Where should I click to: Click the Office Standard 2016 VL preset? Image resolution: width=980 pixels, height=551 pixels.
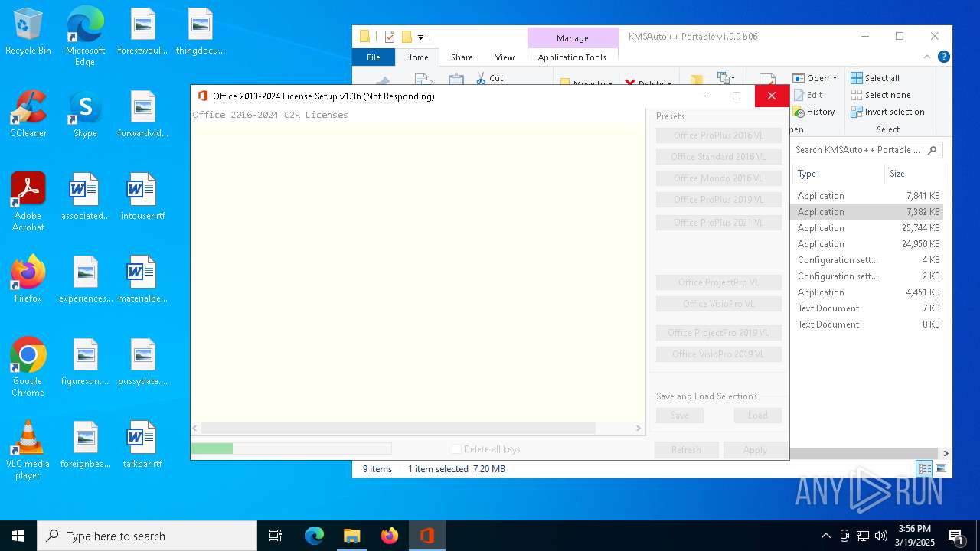tap(718, 157)
